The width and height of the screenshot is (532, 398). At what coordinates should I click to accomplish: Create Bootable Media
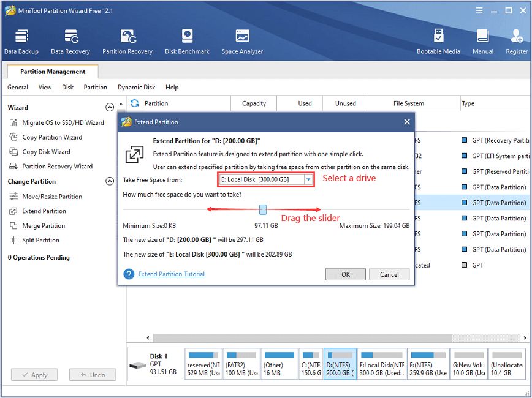[x=438, y=42]
